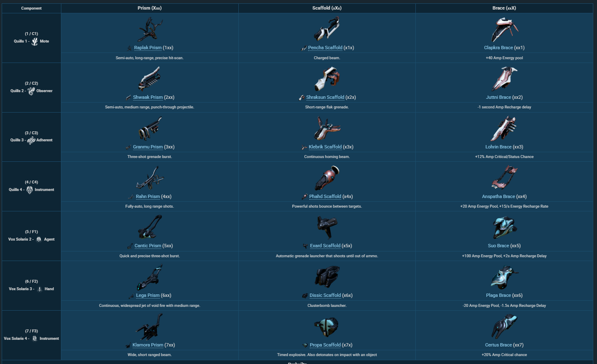Go to the Anspatha Brace page

pyautogui.click(x=498, y=196)
